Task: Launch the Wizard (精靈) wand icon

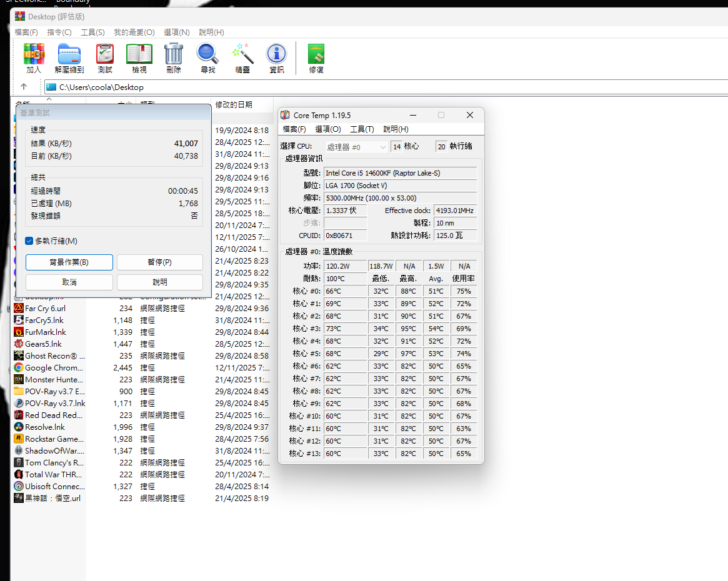Action: tap(242, 58)
